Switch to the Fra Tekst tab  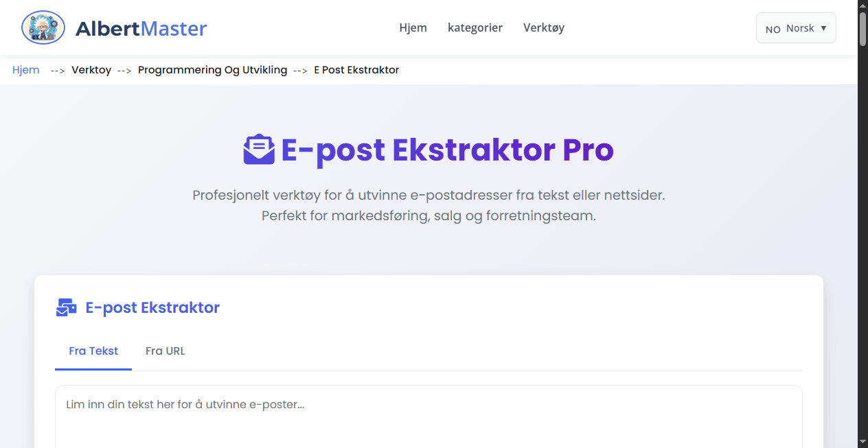click(x=93, y=351)
